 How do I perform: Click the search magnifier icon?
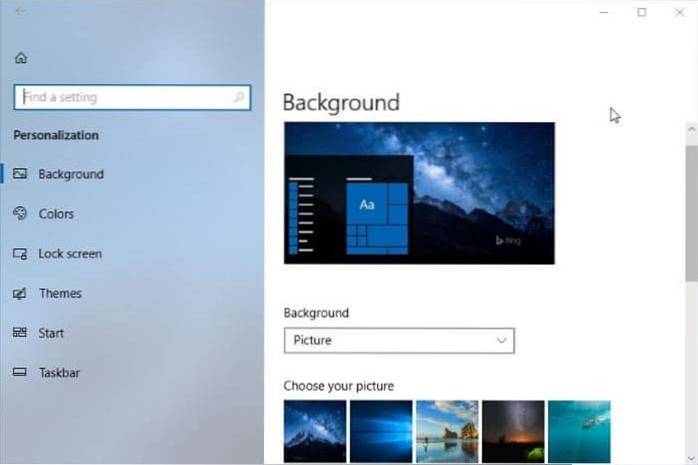coord(238,98)
